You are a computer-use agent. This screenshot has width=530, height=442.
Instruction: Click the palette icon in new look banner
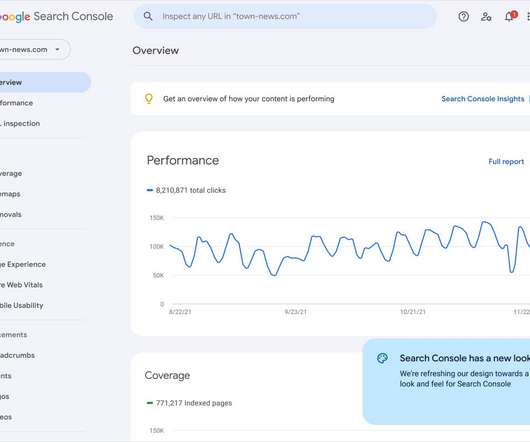(382, 358)
